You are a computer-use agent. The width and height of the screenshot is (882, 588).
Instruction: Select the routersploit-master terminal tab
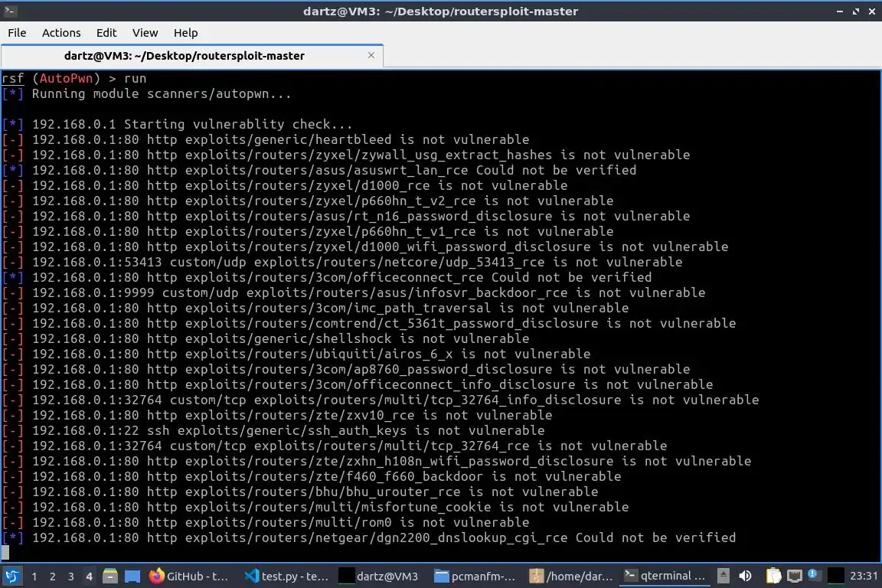coord(192,56)
